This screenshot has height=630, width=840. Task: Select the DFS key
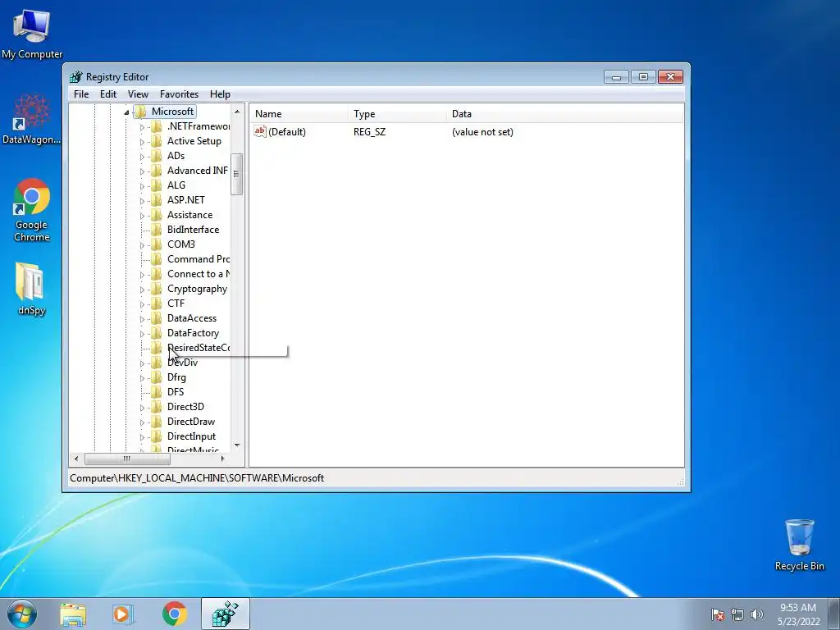tap(176, 391)
